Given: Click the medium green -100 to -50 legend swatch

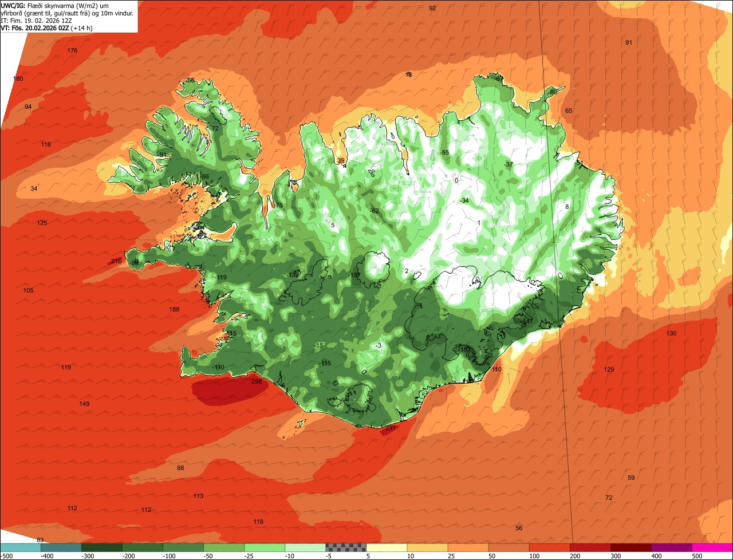Looking at the screenshot, I should [183, 547].
